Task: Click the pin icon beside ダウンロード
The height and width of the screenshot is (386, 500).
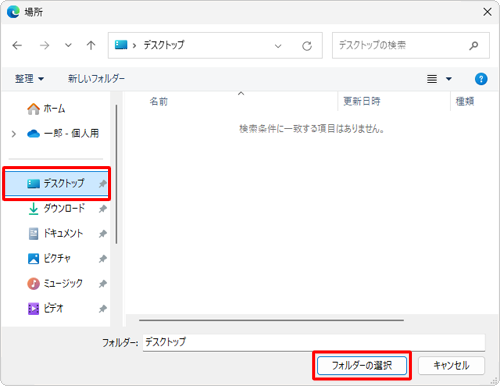Action: 103,209
